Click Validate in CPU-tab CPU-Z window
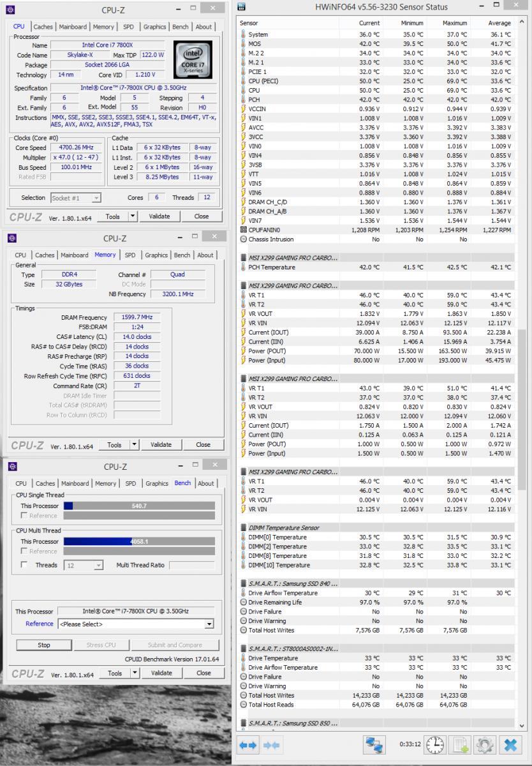The image size is (532, 766). 159,216
